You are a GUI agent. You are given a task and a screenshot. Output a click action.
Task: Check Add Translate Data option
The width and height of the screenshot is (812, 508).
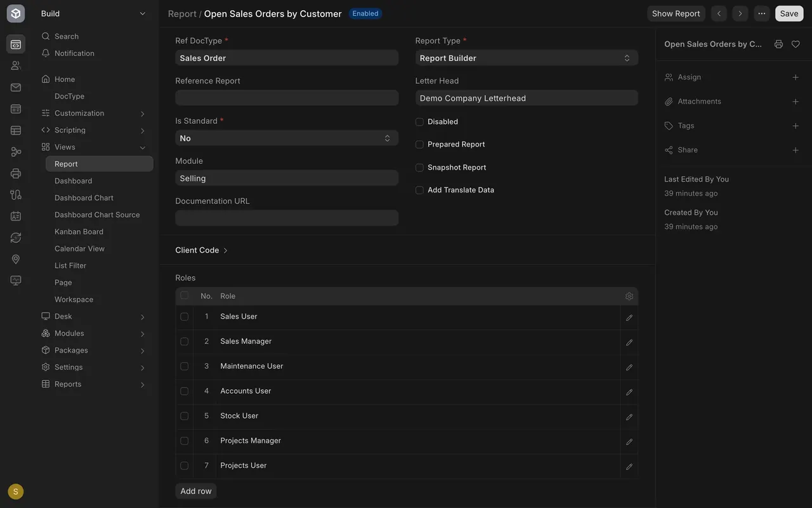[x=419, y=190]
